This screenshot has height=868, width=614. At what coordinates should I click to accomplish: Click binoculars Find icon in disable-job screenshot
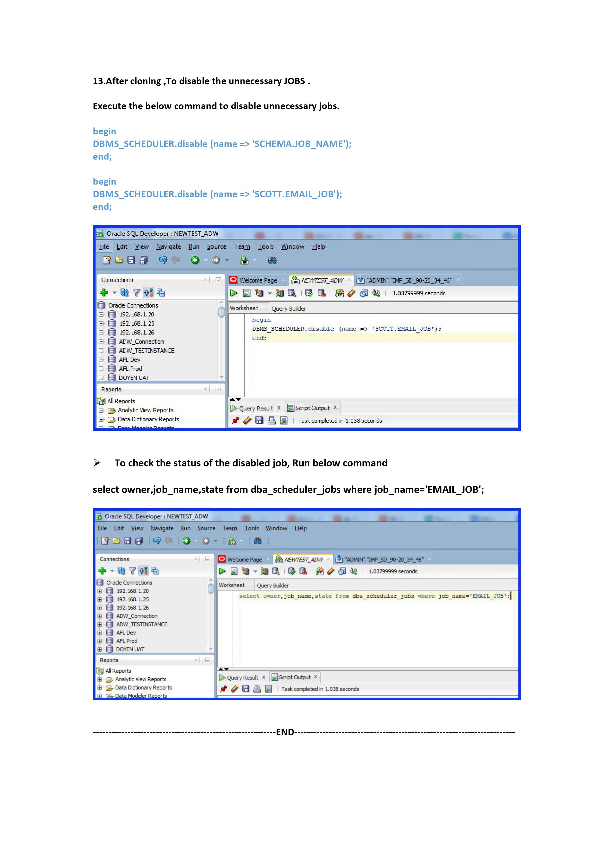(x=272, y=260)
